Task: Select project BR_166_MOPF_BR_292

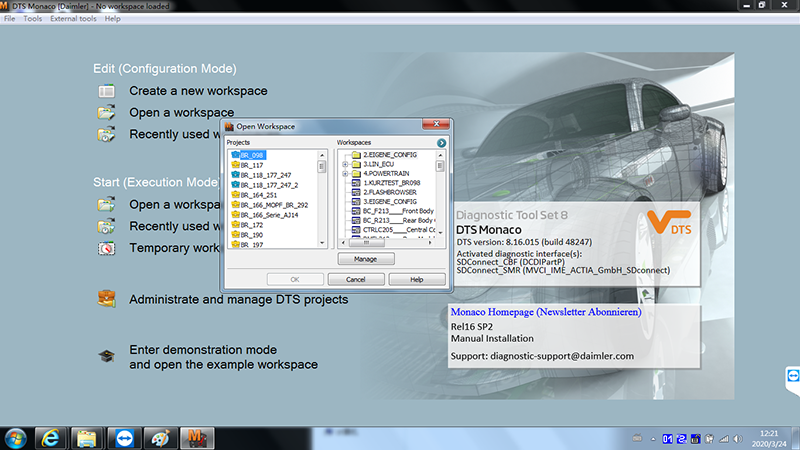Action: [274, 205]
